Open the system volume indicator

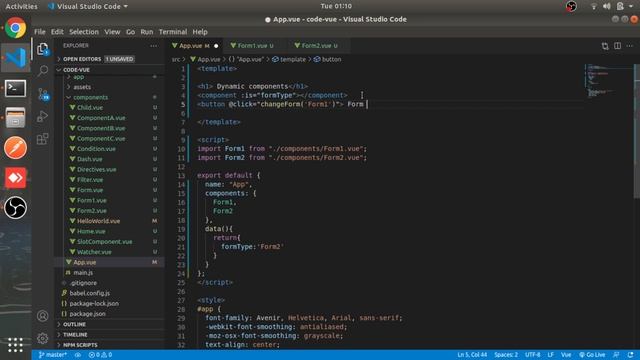(607, 6)
